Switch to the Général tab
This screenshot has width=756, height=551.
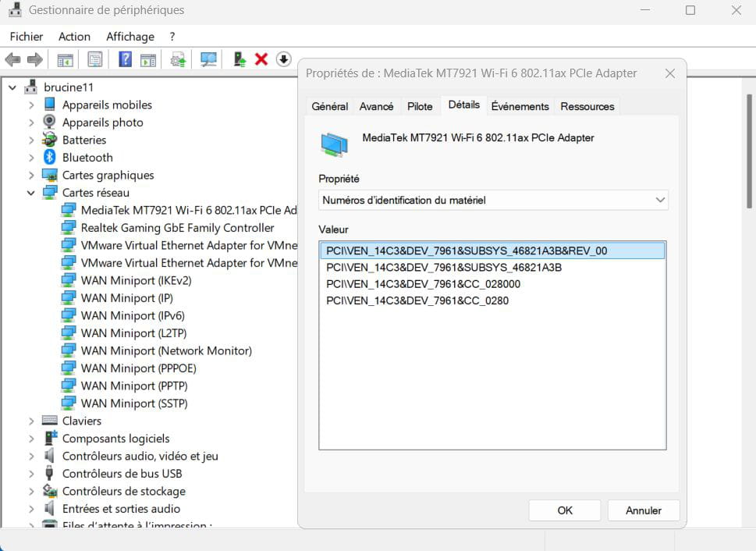pos(330,107)
